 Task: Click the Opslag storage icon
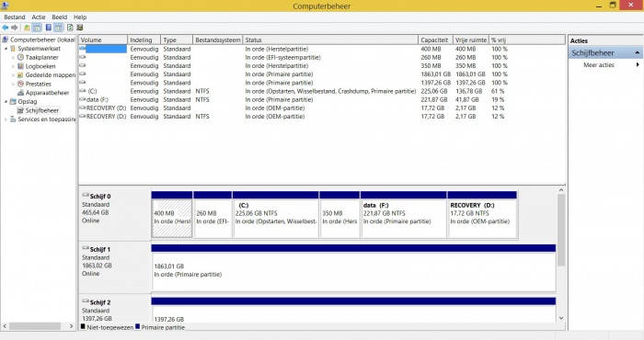pyautogui.click(x=13, y=101)
